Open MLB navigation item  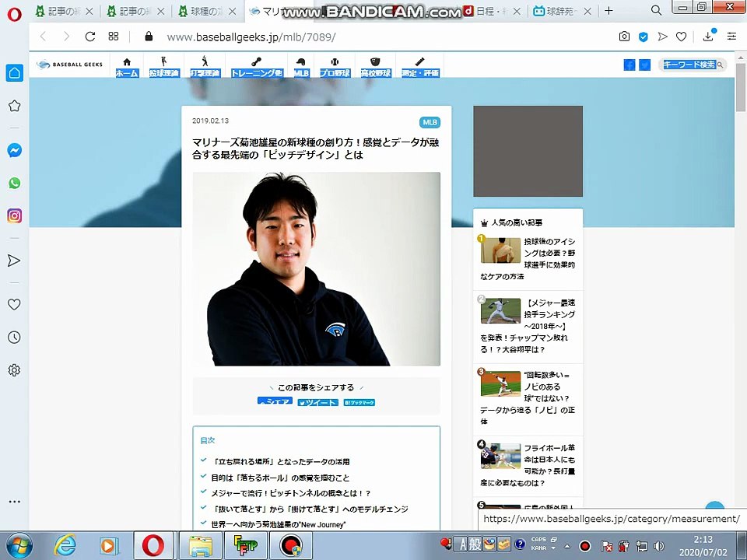pos(301,67)
